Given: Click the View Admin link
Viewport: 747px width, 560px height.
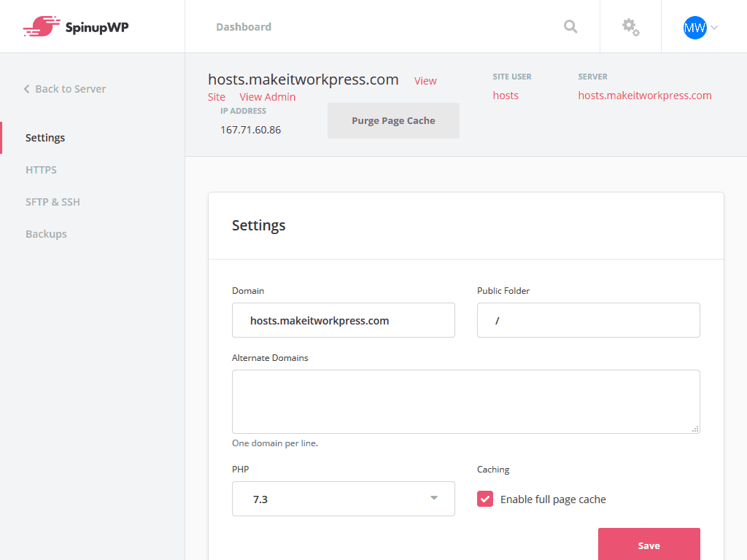Looking at the screenshot, I should click(x=267, y=97).
